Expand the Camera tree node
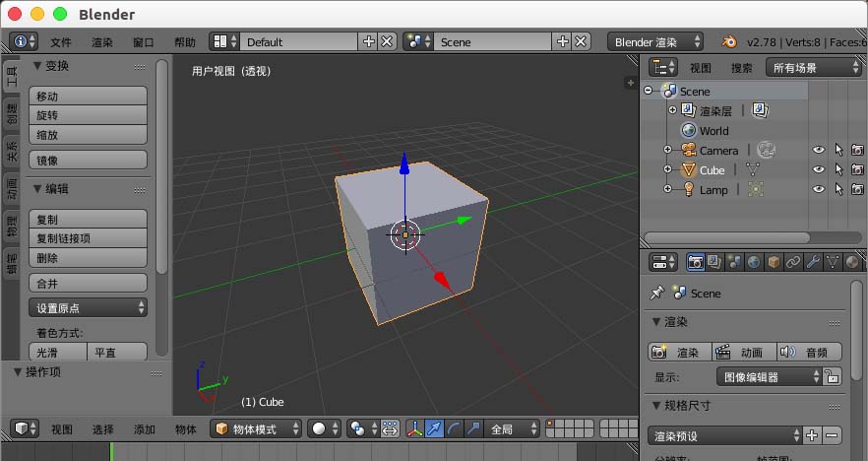Viewport: 868px width, 461px height. (667, 150)
